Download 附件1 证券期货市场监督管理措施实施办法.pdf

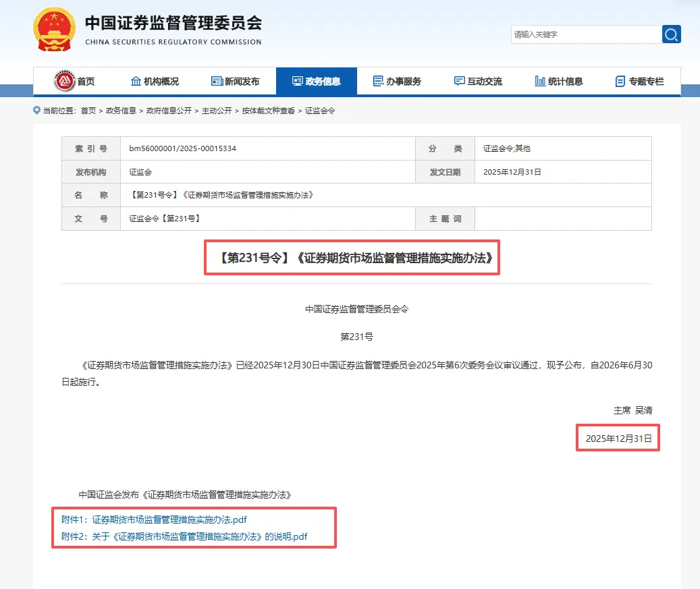[154, 520]
